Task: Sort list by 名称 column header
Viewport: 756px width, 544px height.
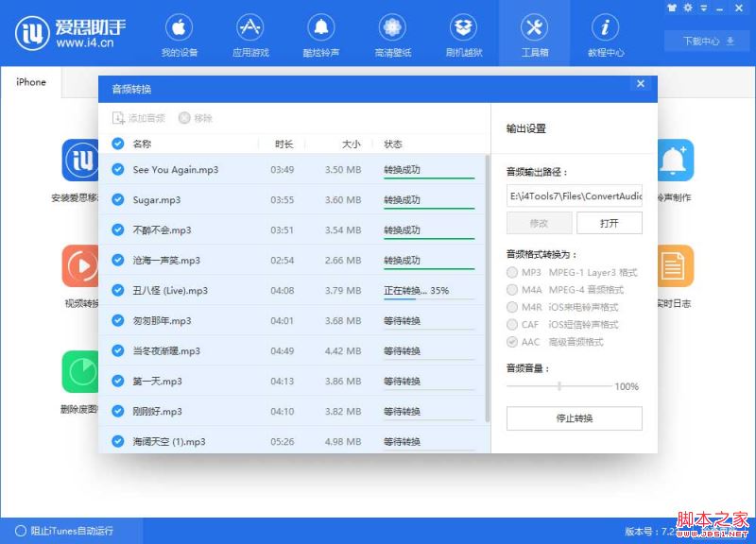Action: coord(143,144)
